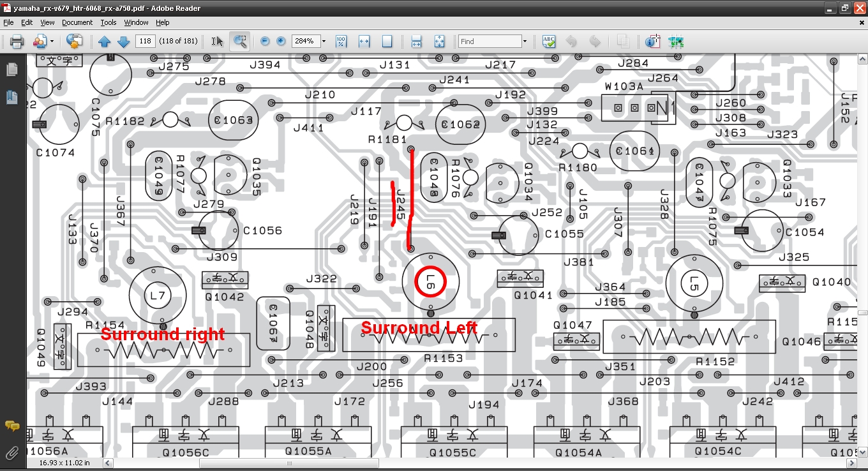The height and width of the screenshot is (471, 868).
Task: Open the Document menu
Action: 77,22
